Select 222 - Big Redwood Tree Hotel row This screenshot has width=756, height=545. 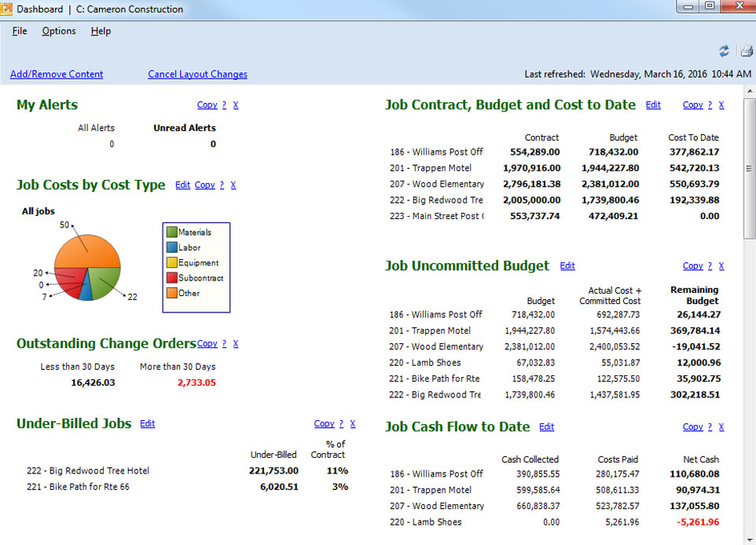187,471
